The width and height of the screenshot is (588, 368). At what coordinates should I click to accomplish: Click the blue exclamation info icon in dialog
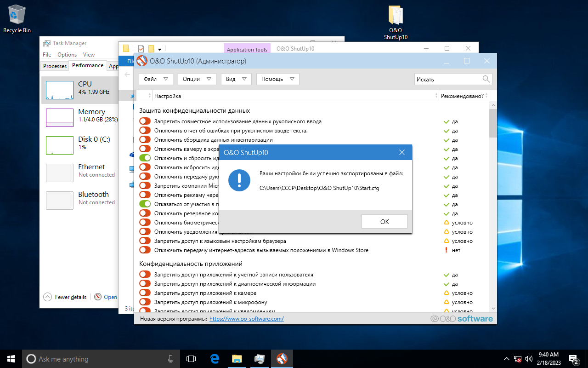[239, 180]
